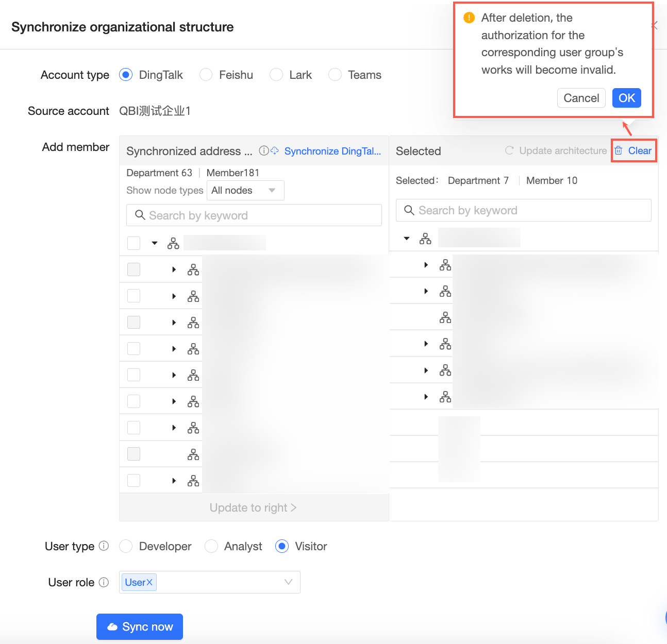Screen dimensions: 667x644
Task: Click OK in the deletion warning popup
Action: pyautogui.click(x=627, y=98)
